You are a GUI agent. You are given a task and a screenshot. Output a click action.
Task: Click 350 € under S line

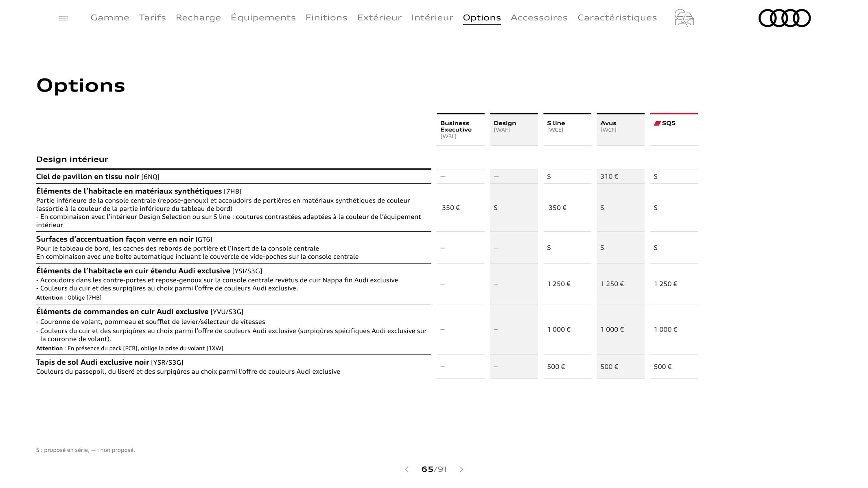tap(558, 208)
